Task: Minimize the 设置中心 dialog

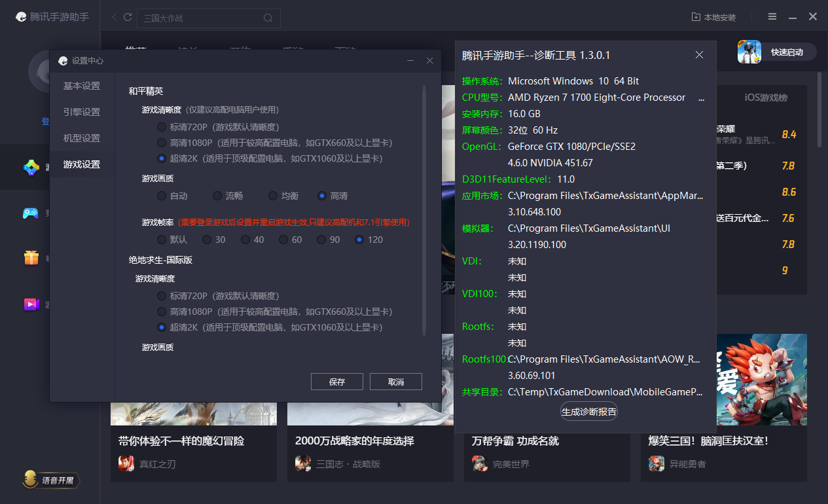Action: 410,61
